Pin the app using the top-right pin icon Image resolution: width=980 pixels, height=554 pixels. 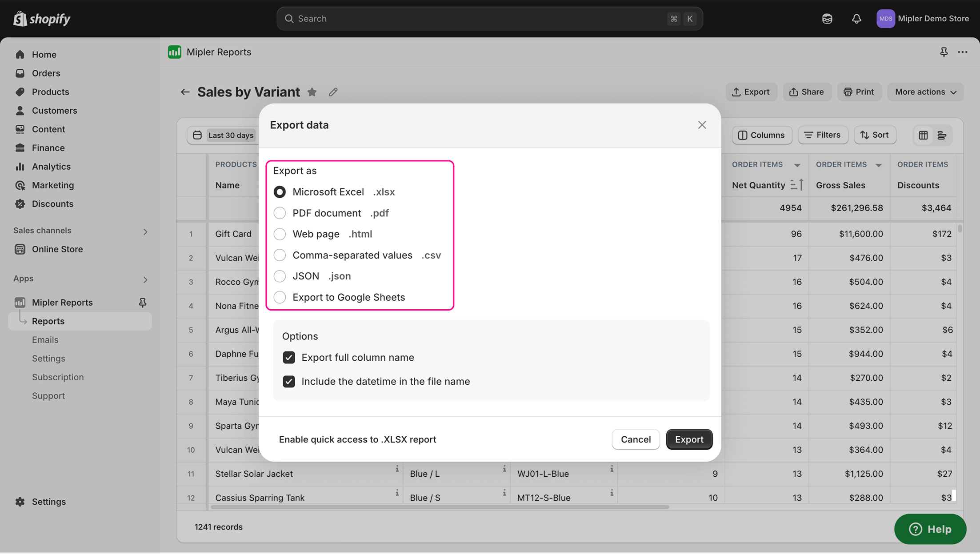[x=944, y=52]
